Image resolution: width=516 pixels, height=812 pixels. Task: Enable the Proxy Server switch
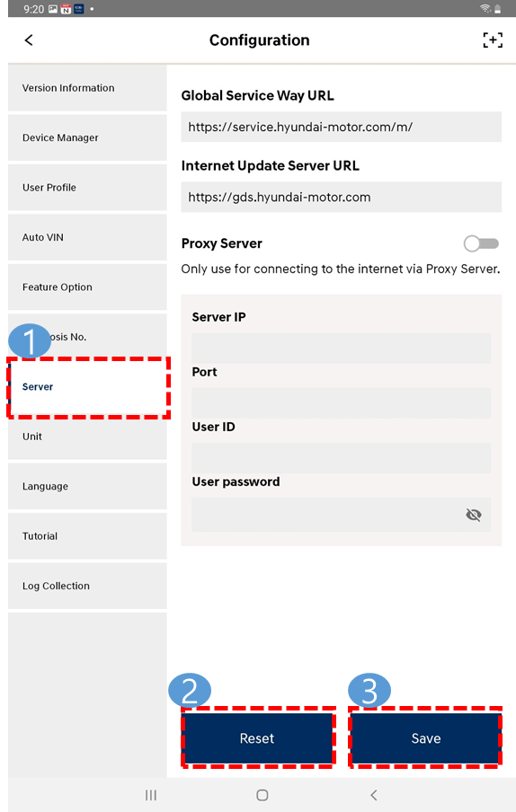(481, 243)
